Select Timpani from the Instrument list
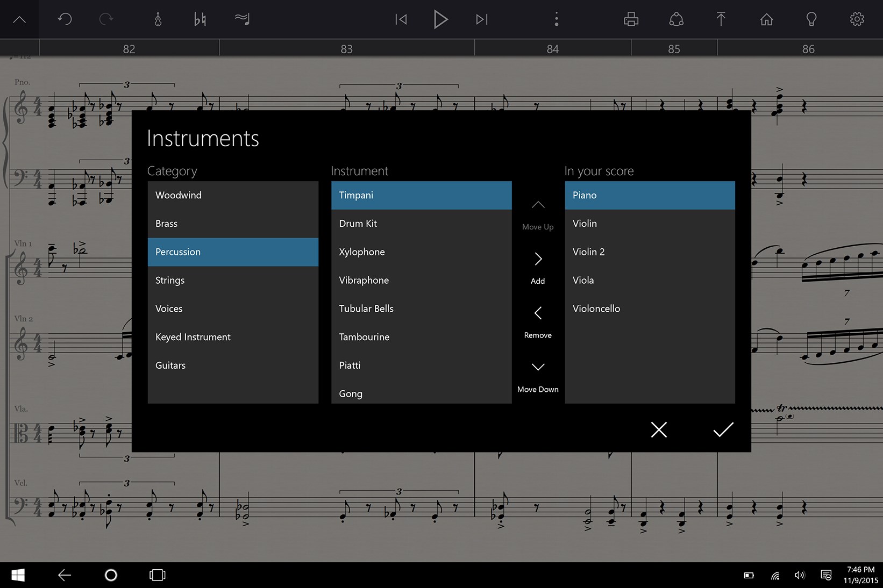This screenshot has width=883, height=588. (x=421, y=195)
